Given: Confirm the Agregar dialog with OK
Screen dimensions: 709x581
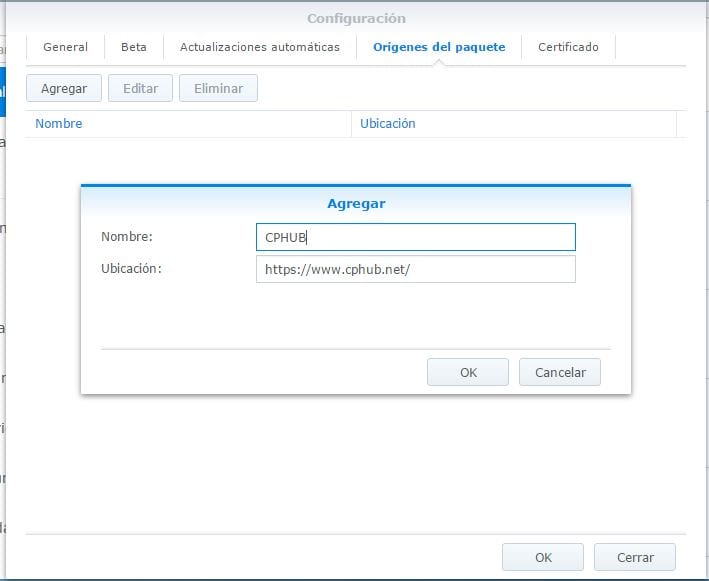Looking at the screenshot, I should [468, 372].
